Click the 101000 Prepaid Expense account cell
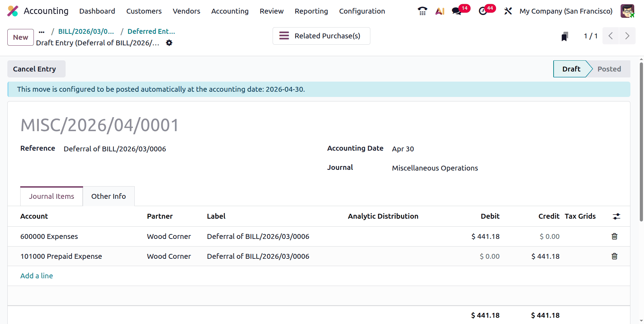644x324 pixels. (x=61, y=256)
